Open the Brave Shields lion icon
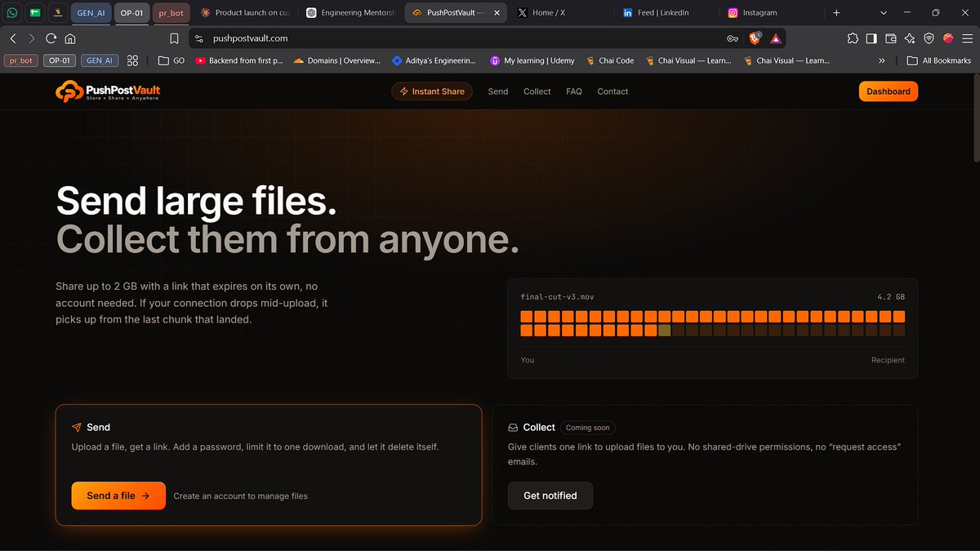980x551 pixels. tap(755, 38)
